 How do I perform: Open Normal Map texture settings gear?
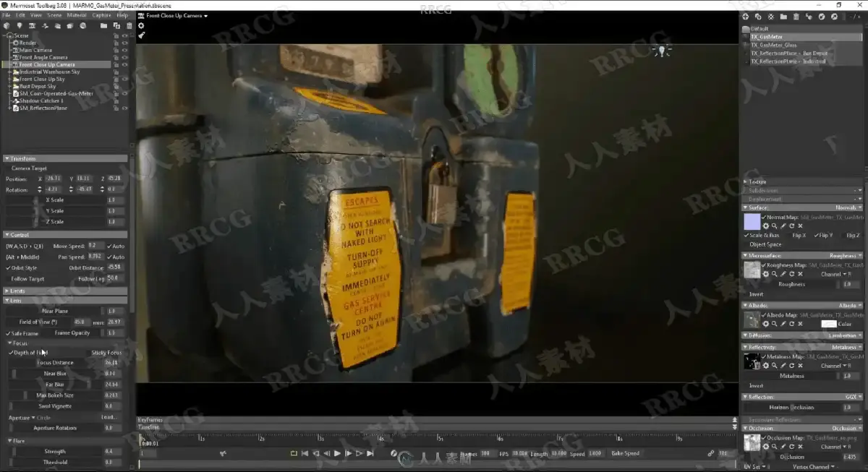pos(765,226)
